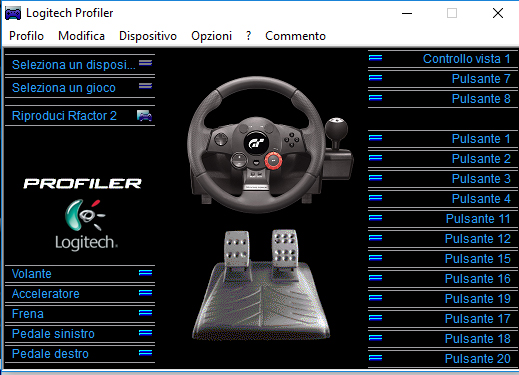This screenshot has width=519, height=375.
Task: Open the ? help menu
Action: tap(248, 36)
